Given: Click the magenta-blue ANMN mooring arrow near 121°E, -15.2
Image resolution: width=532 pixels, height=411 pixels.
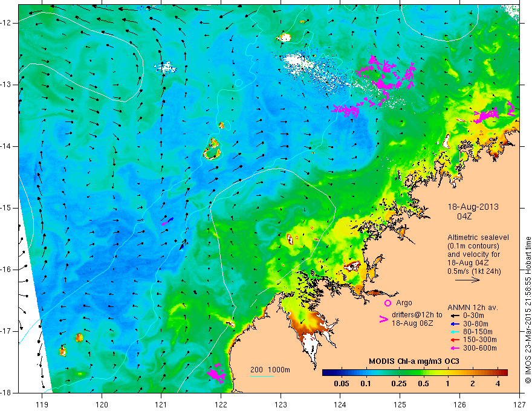Looking at the screenshot, I should click(x=167, y=221).
